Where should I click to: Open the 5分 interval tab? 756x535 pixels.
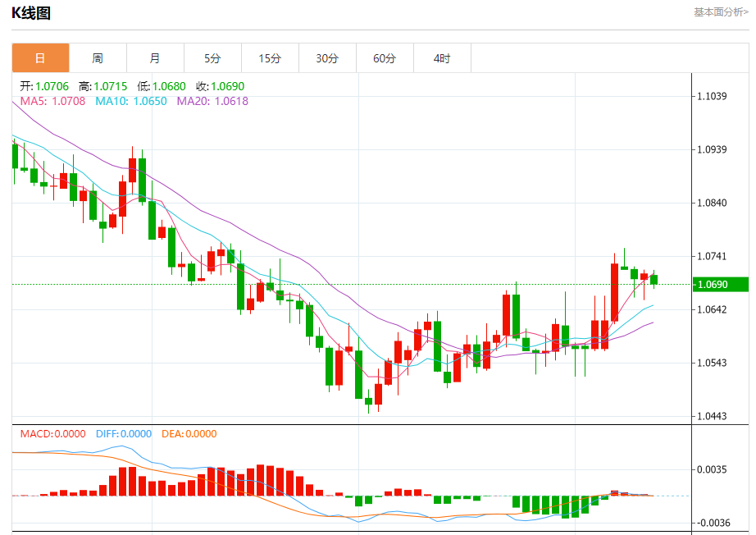[x=212, y=58]
